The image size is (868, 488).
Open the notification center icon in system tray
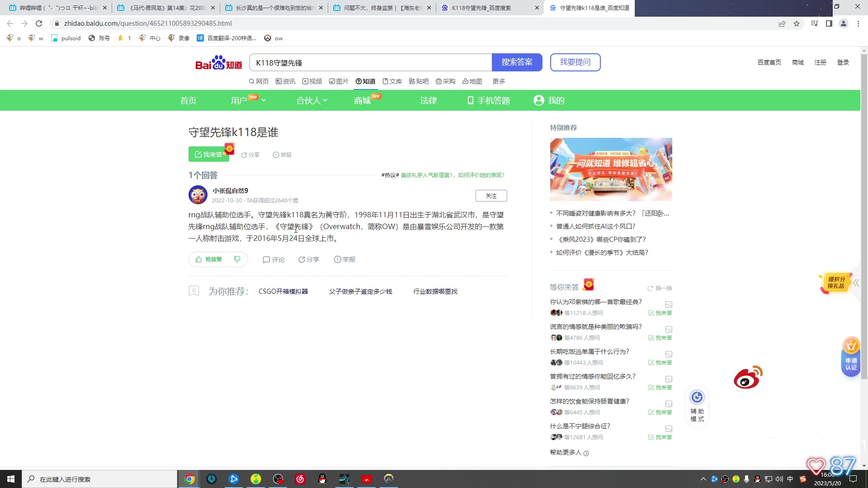click(853, 479)
